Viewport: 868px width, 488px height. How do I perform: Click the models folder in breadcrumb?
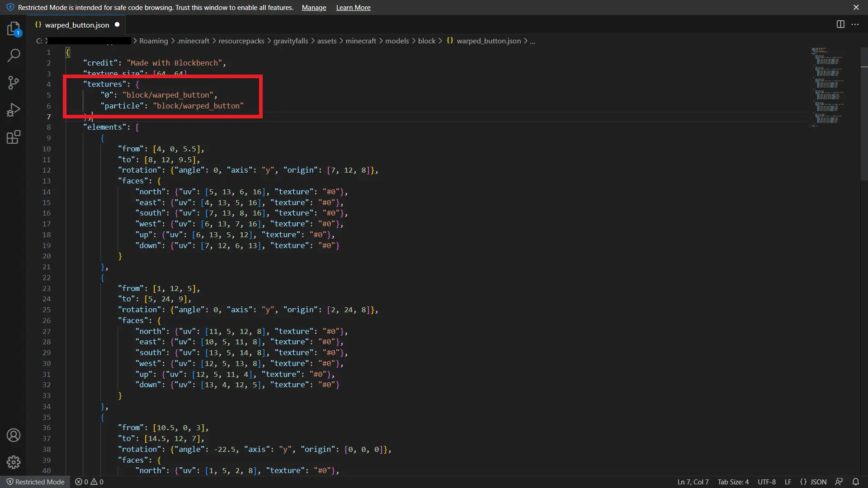point(397,41)
